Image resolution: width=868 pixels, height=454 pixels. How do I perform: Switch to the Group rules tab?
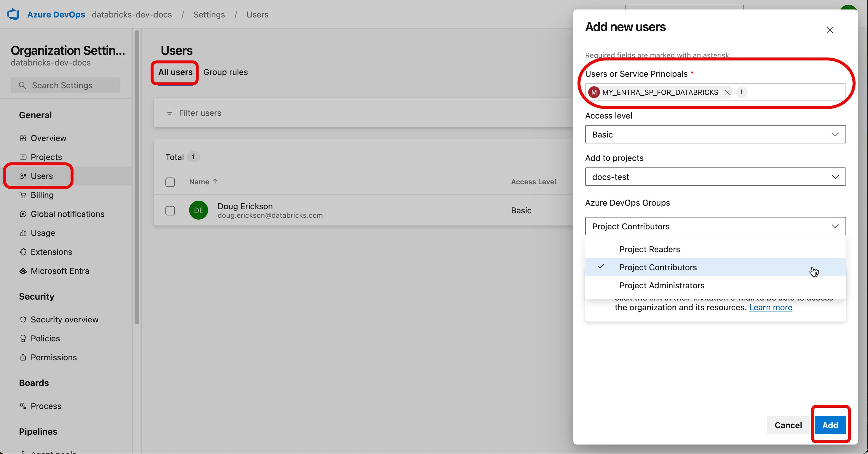point(225,72)
